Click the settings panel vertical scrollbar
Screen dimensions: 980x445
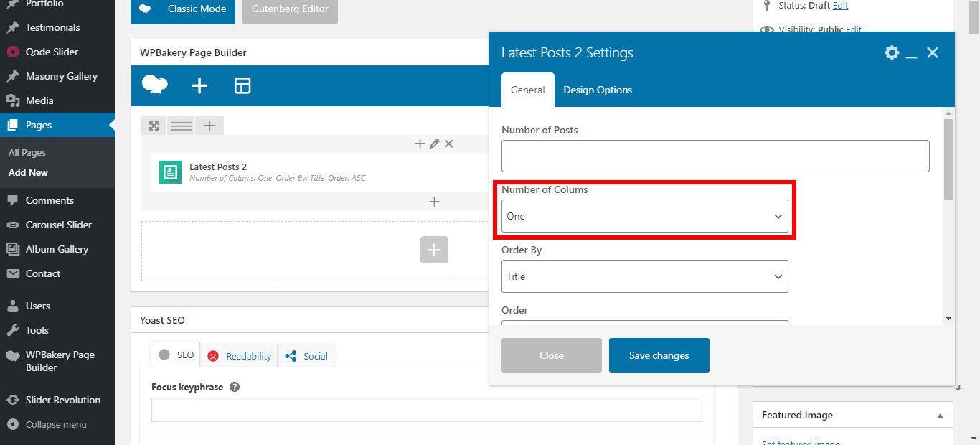tap(948, 159)
